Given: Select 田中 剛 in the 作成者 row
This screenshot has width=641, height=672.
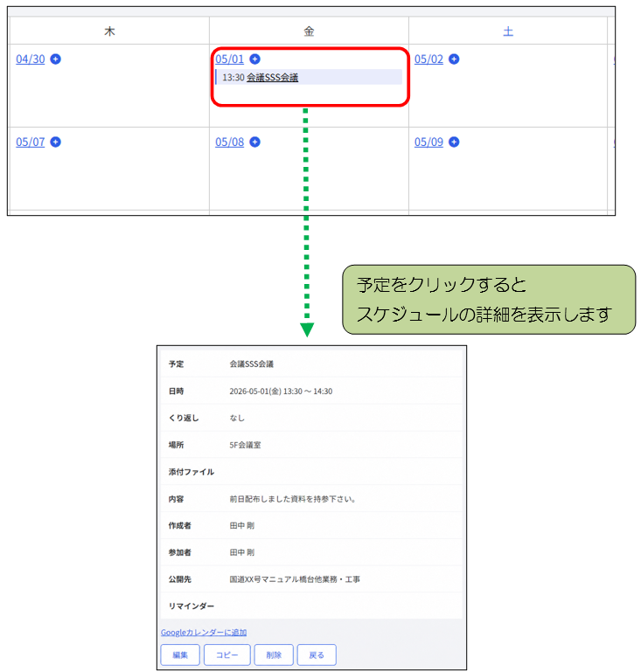Looking at the screenshot, I should 242,525.
